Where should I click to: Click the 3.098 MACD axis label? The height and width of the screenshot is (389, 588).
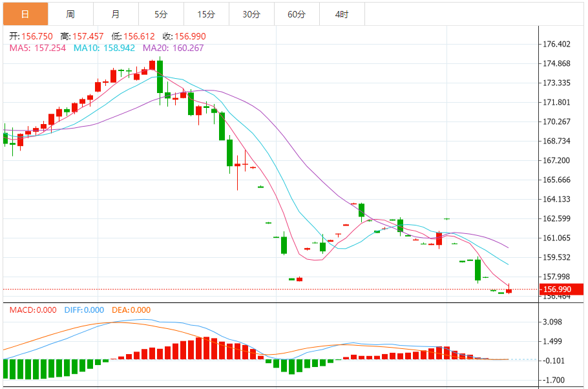coord(552,322)
